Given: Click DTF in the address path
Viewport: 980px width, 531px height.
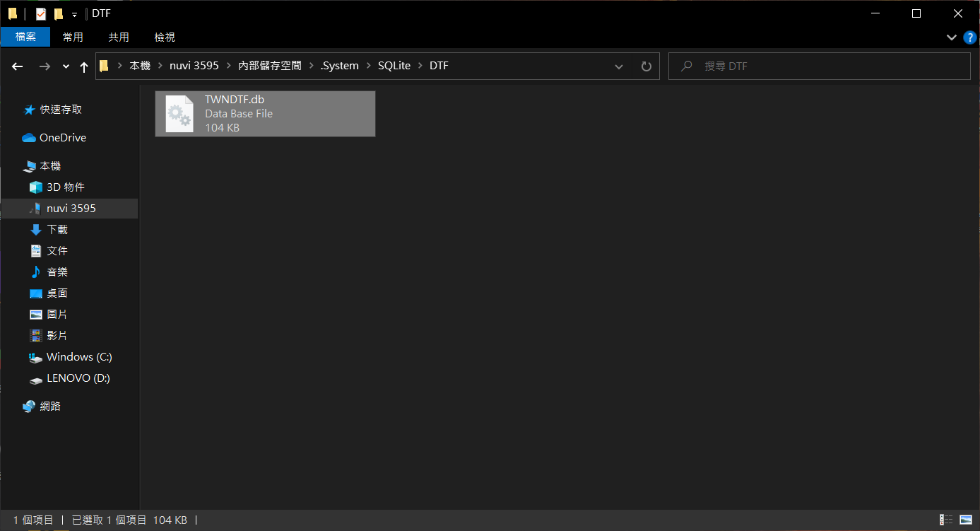Looking at the screenshot, I should 439,66.
